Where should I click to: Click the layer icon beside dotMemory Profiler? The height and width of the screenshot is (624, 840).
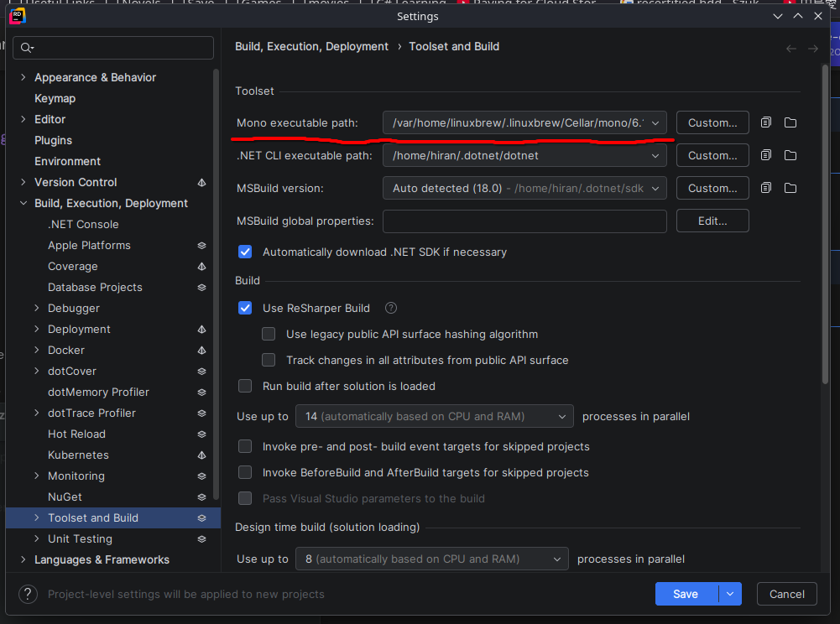pos(201,392)
